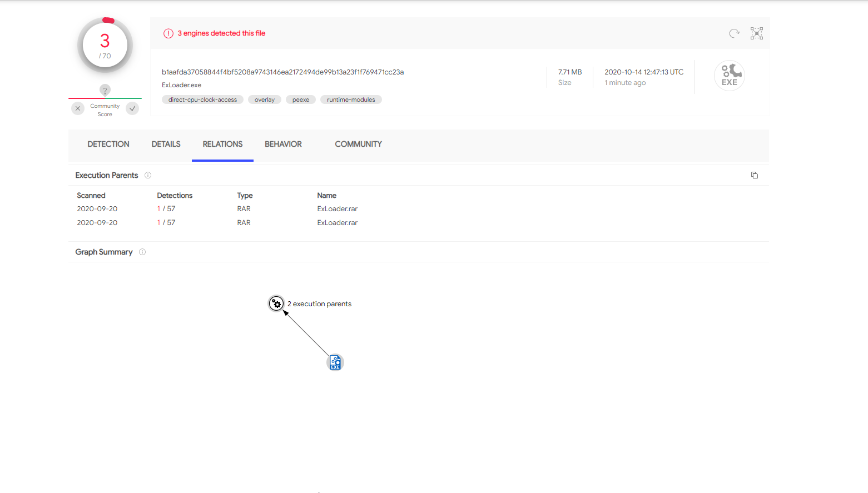This screenshot has height=493, width=868.
Task: Click the runtime-modules tag
Action: tap(351, 100)
